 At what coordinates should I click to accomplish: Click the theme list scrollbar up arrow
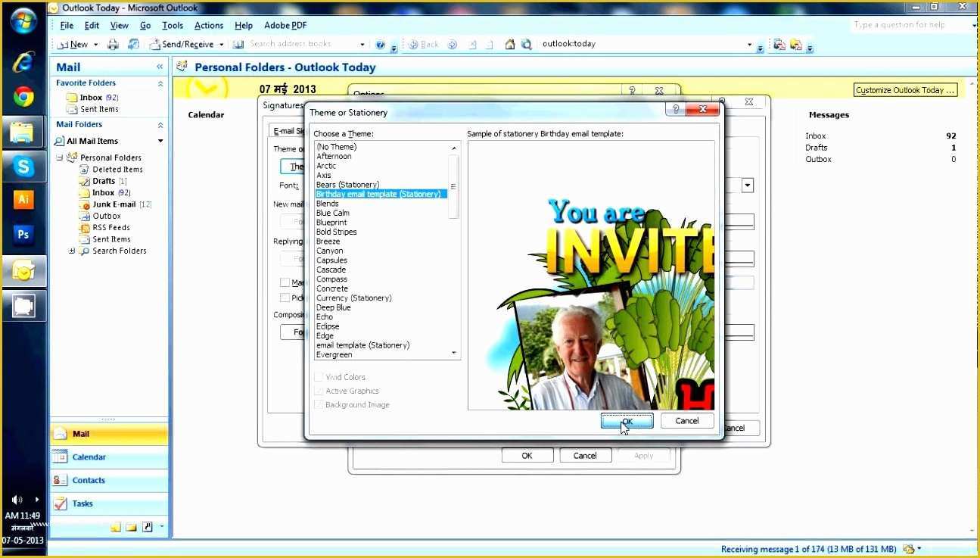coord(454,148)
